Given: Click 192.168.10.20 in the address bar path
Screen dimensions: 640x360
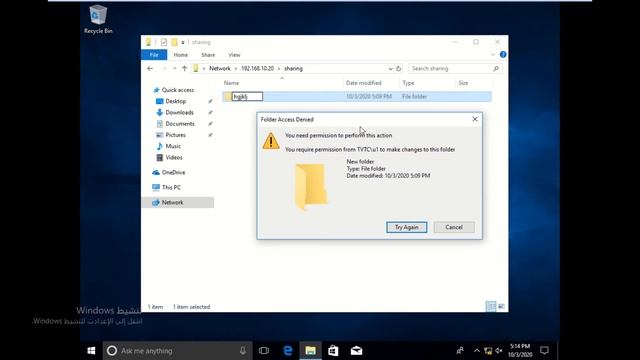Looking at the screenshot, I should pos(257,69).
